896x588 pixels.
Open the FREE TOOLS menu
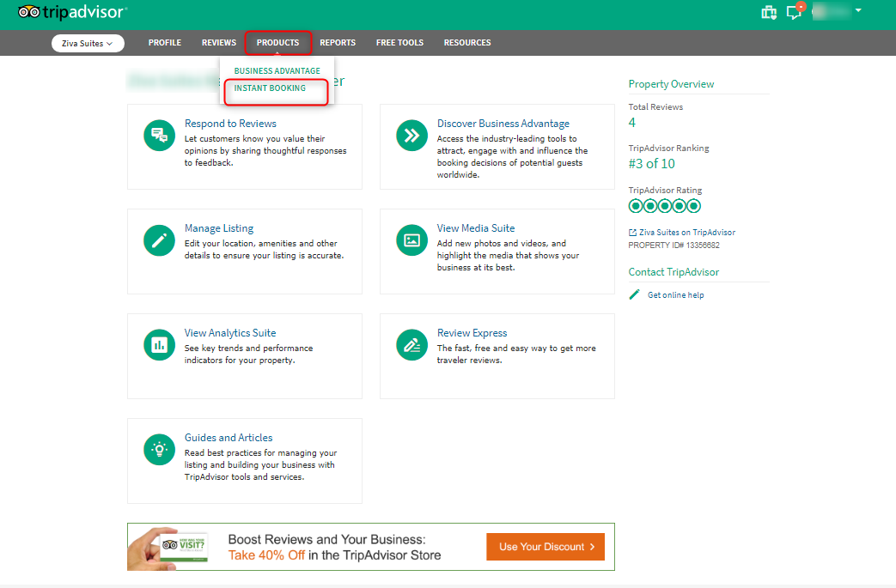(399, 43)
